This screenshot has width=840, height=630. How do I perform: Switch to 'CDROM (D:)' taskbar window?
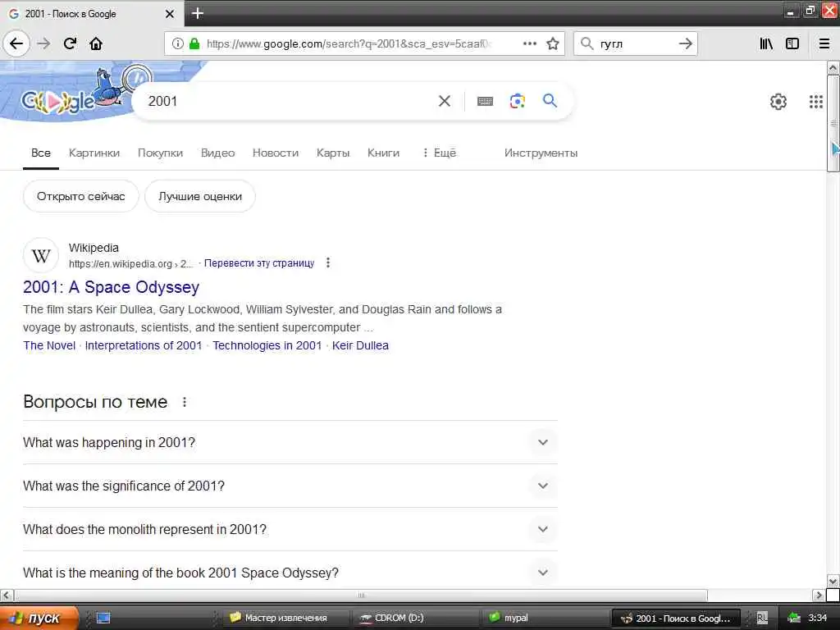tap(415, 618)
